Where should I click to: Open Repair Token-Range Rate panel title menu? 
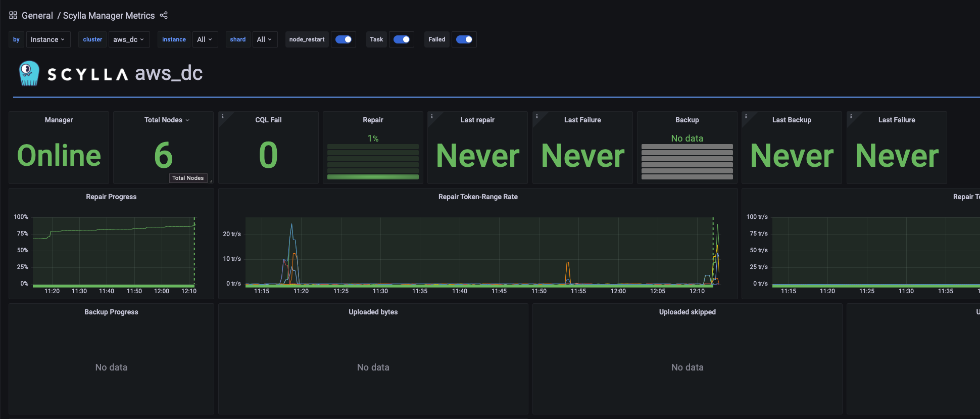tap(478, 197)
